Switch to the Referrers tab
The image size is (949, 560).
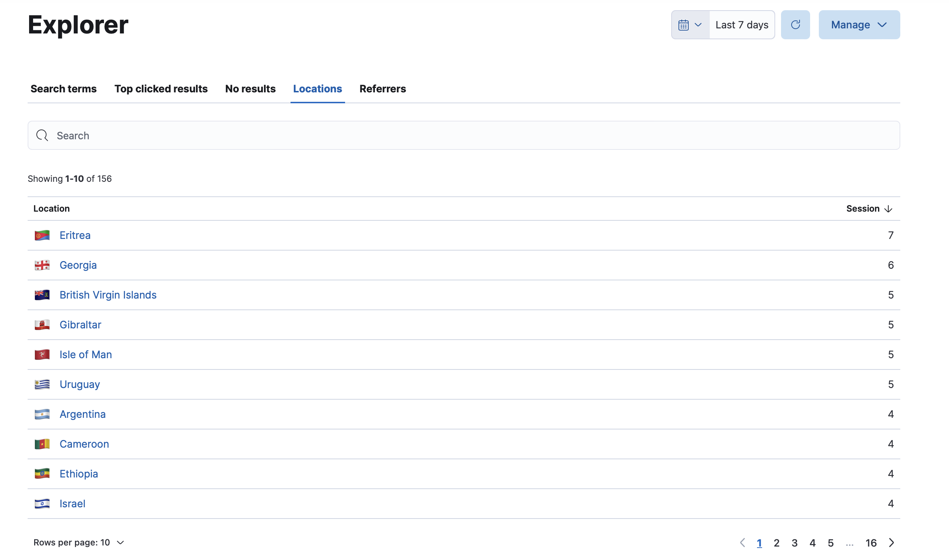(x=383, y=89)
